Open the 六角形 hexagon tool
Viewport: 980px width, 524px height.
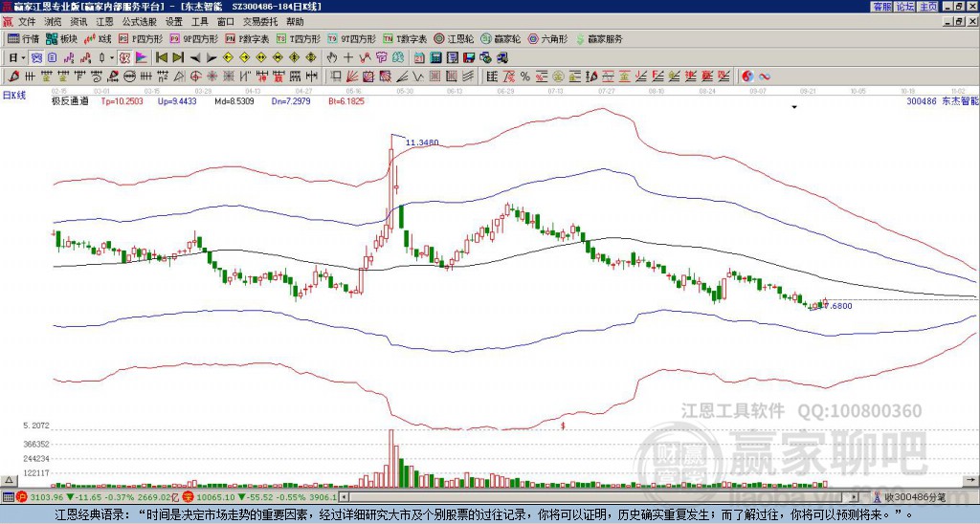click(548, 38)
